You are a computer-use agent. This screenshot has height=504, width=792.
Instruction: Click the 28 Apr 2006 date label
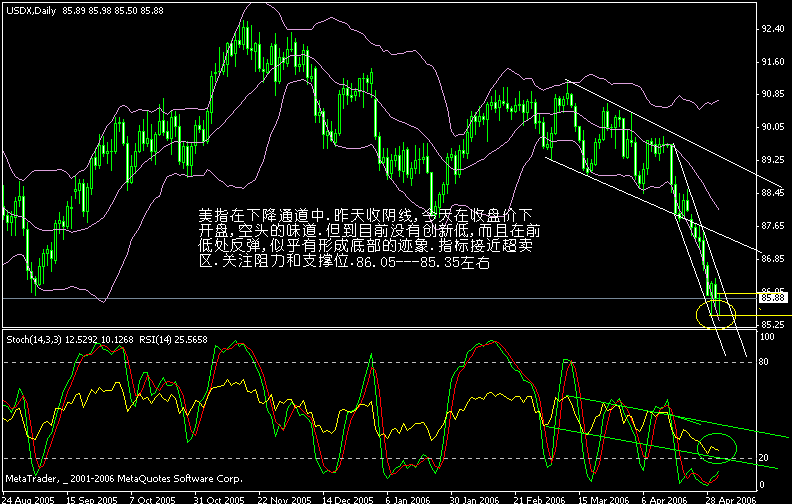click(731, 500)
